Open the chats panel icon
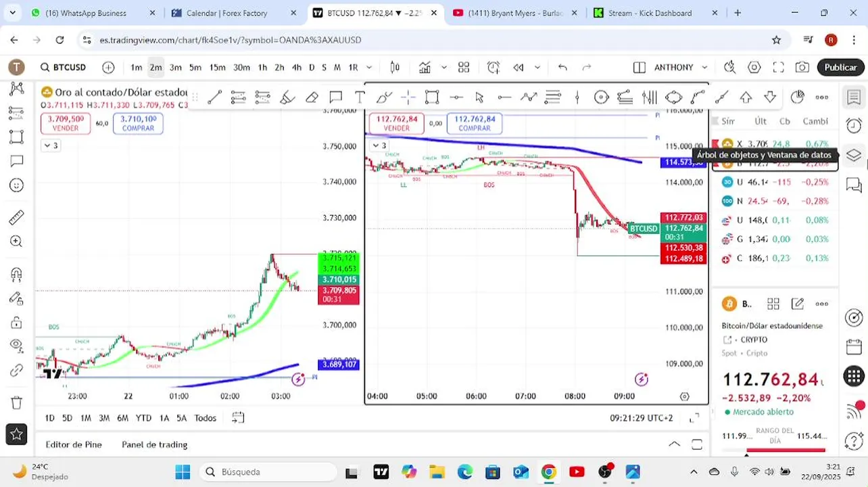 click(x=854, y=185)
